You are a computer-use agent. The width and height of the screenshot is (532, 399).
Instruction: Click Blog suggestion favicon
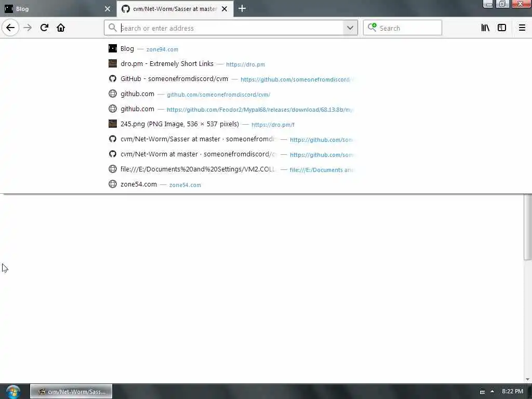[113, 48]
